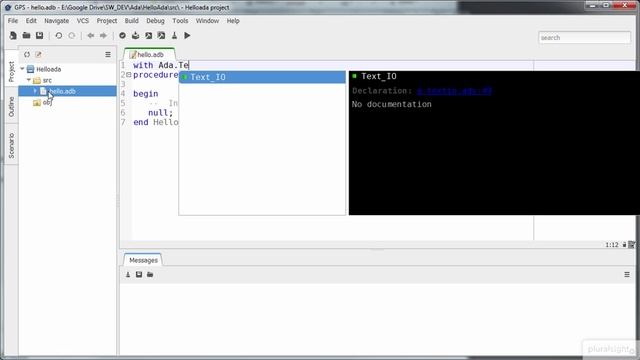Screen dimensions: 640x360
Task: Toggle fold on procedure line 2
Action: point(129,75)
